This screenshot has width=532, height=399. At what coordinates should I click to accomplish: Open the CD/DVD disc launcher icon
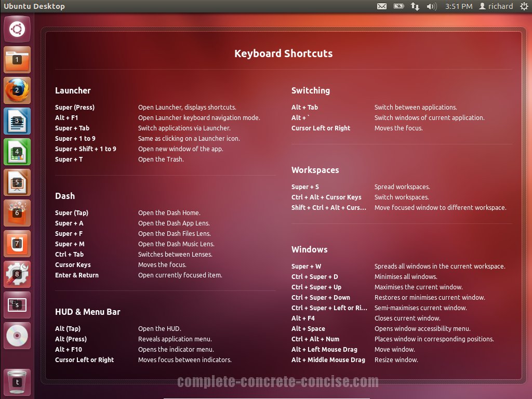click(x=17, y=336)
